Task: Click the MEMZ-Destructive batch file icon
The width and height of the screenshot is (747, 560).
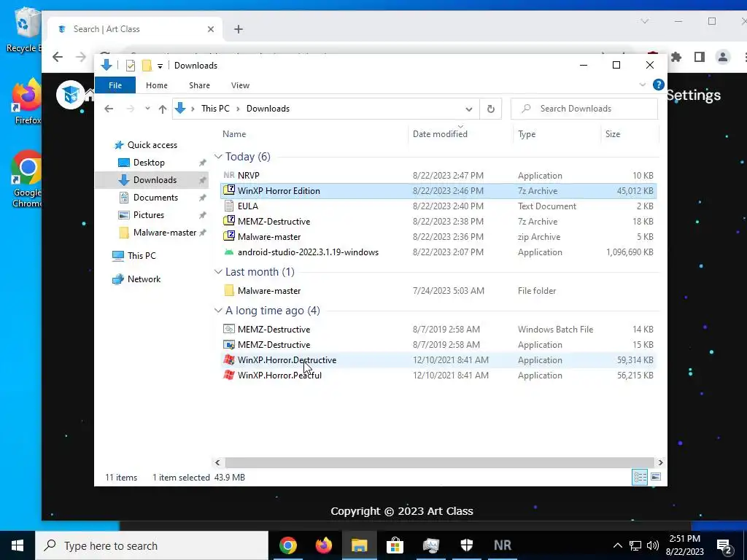Action: (x=229, y=329)
